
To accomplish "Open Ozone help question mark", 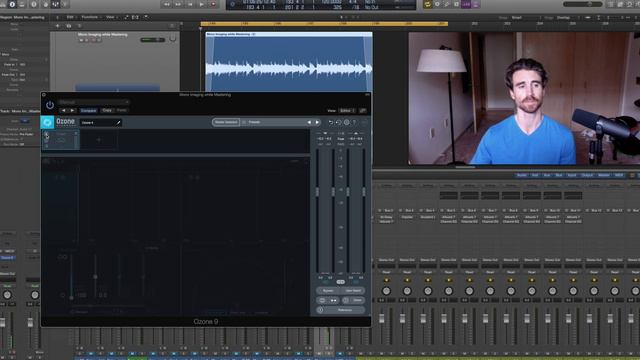I will pyautogui.click(x=354, y=122).
